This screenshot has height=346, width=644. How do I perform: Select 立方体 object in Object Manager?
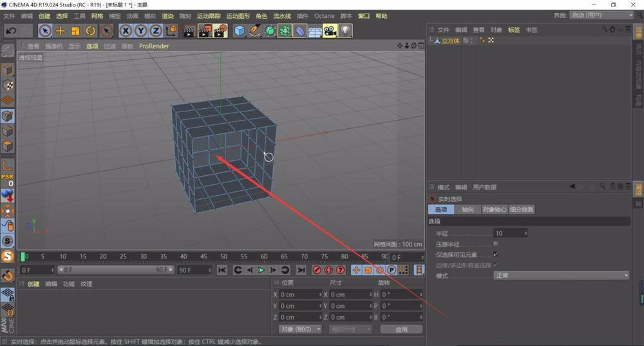tap(451, 41)
